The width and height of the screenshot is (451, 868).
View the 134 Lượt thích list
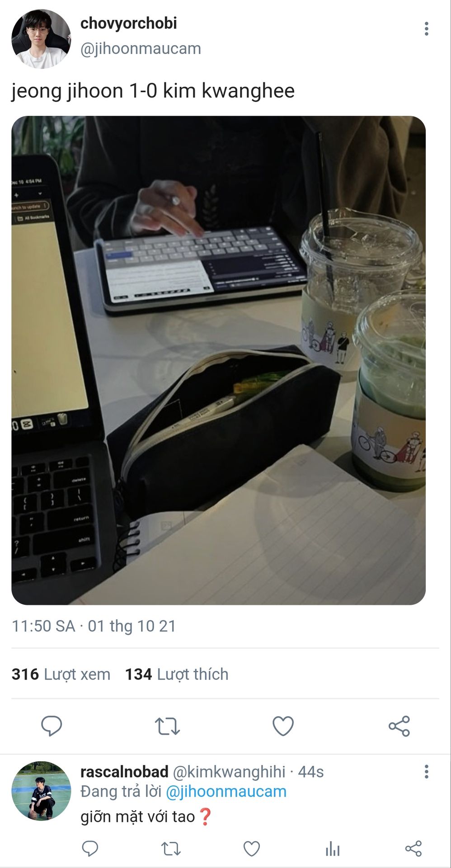click(177, 674)
